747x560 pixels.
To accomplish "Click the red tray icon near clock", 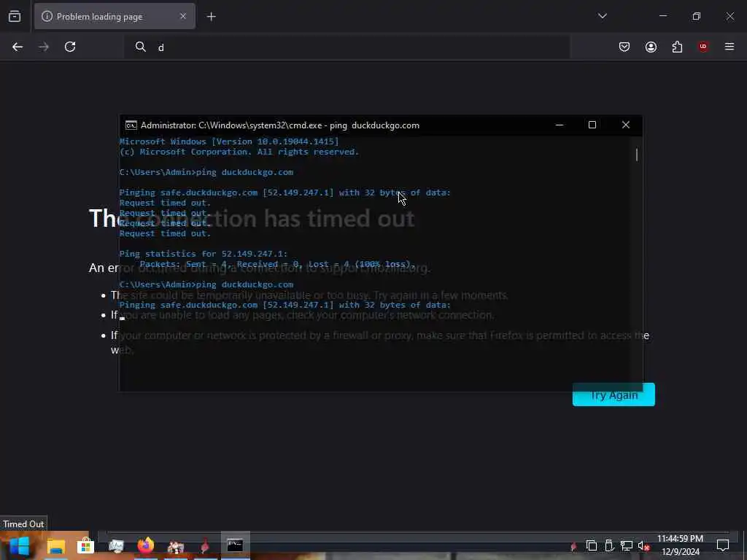I will 573,546.
